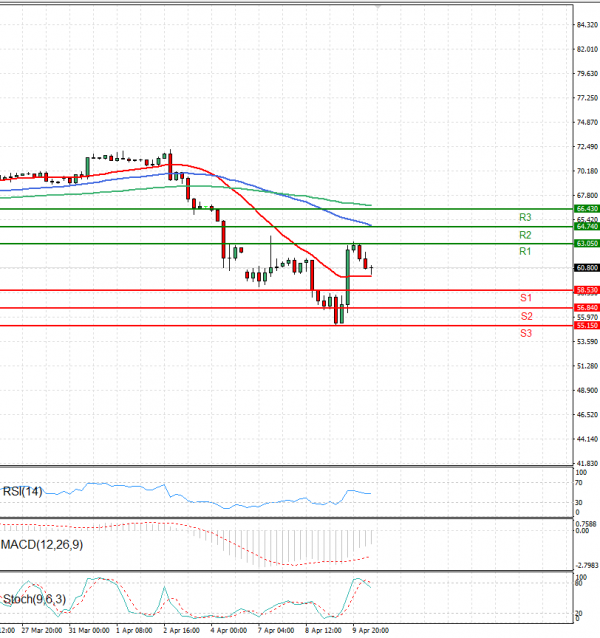Click the 31 Mar 00:00 time label
The image size is (600, 638).
coord(89,630)
